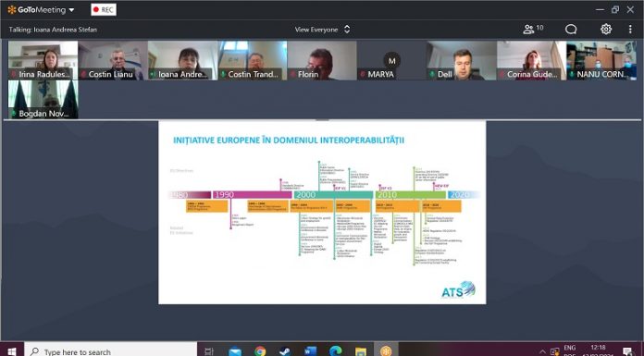Screen dimensions: 644x356
Task: Select Irina Radulescu's video tile
Action: pyautogui.click(x=43, y=60)
